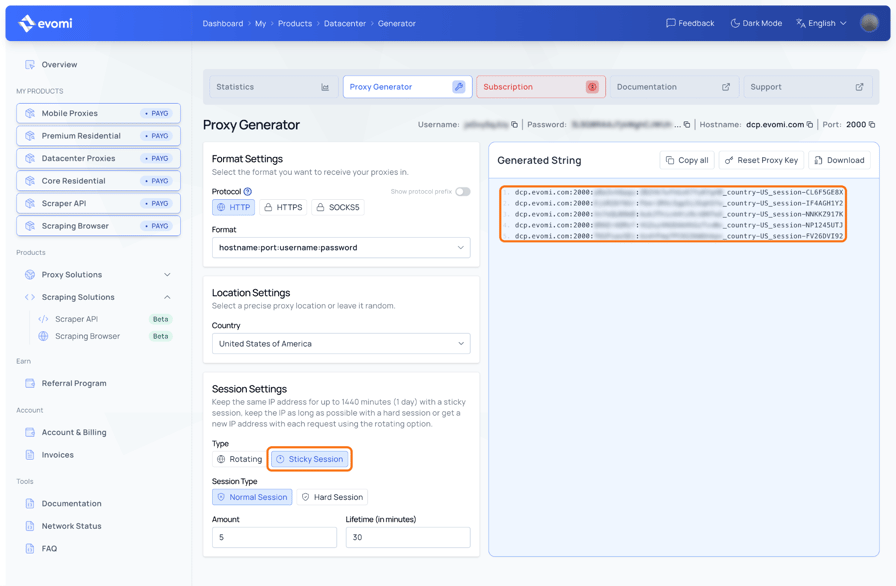
Task: Click Datacenter breadcrumb link
Action: (x=345, y=23)
